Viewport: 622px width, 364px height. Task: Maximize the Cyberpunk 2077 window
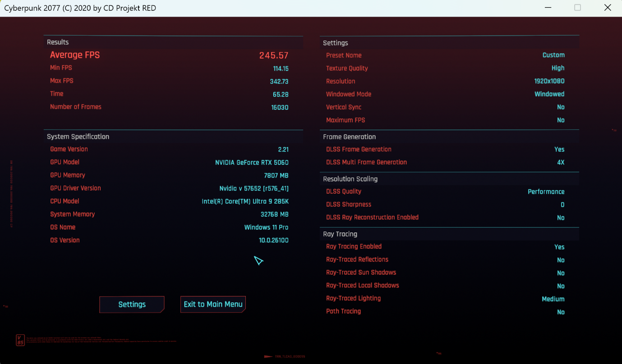tap(577, 8)
